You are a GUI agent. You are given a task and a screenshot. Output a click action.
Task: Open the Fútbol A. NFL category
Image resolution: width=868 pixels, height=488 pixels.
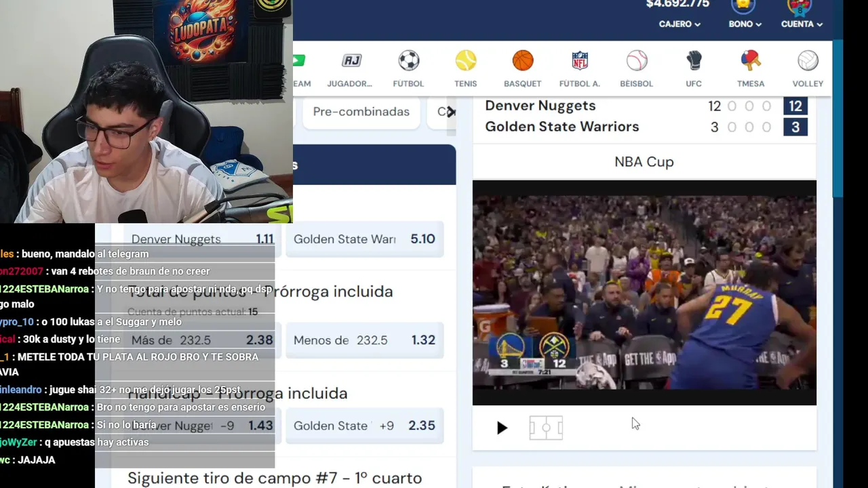point(579,68)
